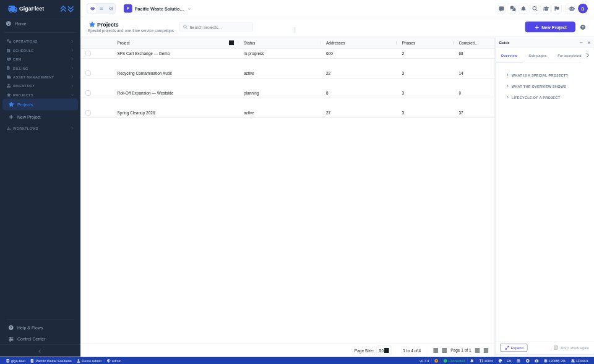594x364 pixels.
Task: Switch to the Overview guide tab
Action: point(509,56)
